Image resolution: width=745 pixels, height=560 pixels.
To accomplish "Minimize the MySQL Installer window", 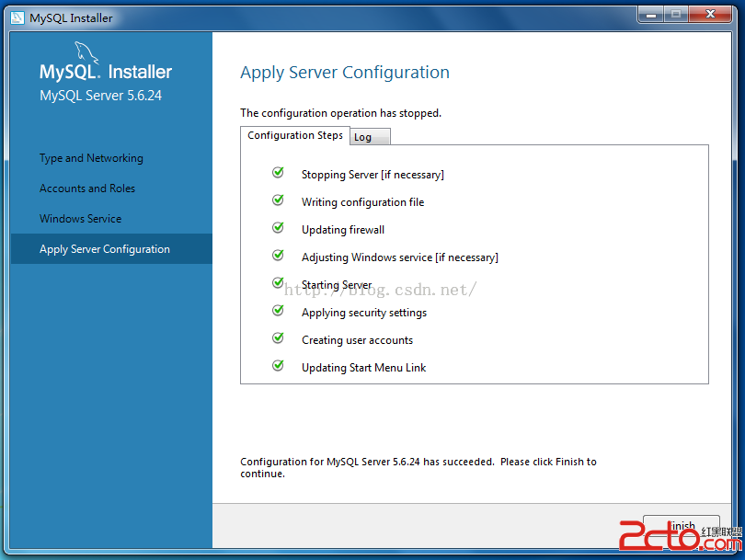I will 651,15.
